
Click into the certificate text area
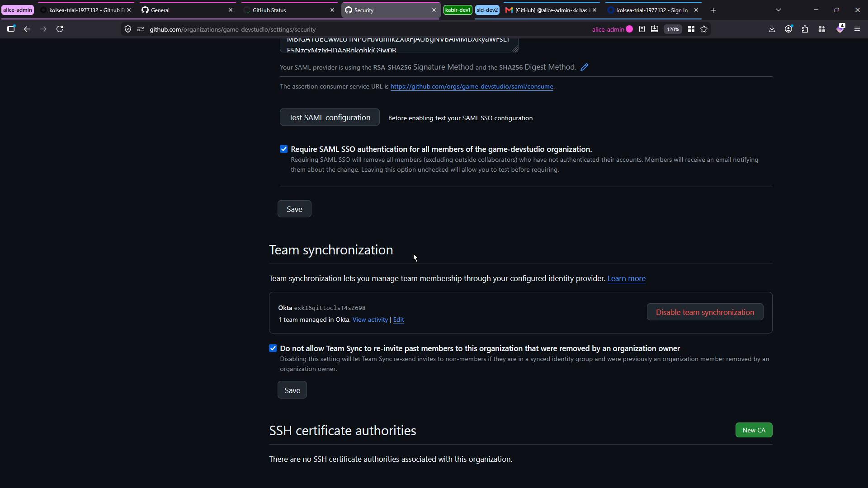point(399,45)
